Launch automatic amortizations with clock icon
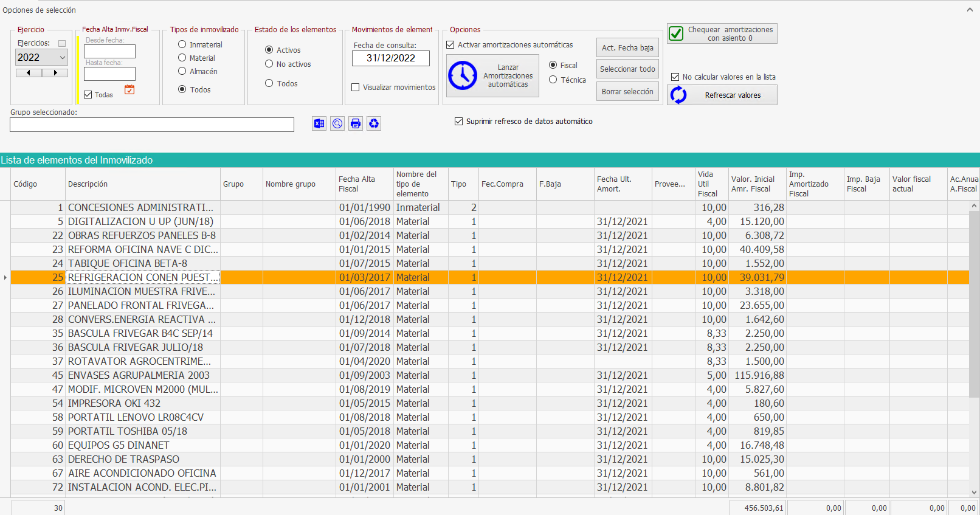The height and width of the screenshot is (515, 980). (492, 76)
